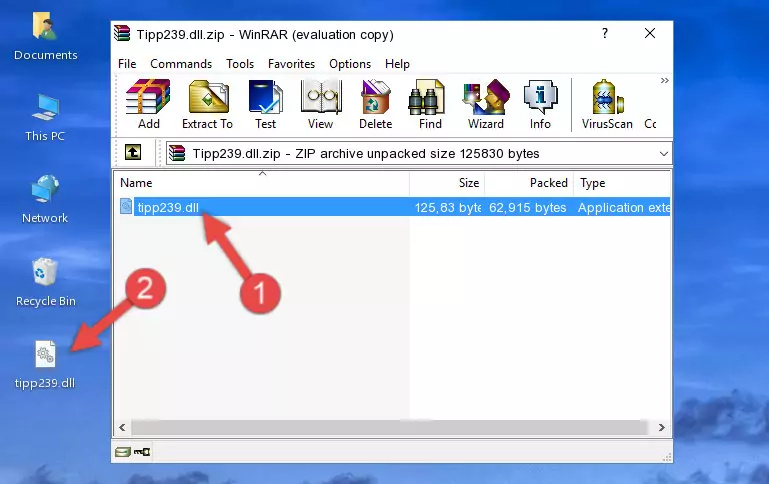Click the horizontal scrollbar right arrow
This screenshot has width=769, height=484.
(x=662, y=428)
